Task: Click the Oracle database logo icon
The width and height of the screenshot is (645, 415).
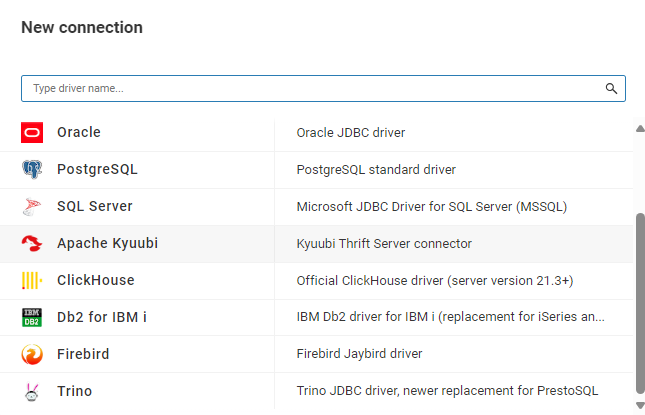Action: click(x=32, y=133)
